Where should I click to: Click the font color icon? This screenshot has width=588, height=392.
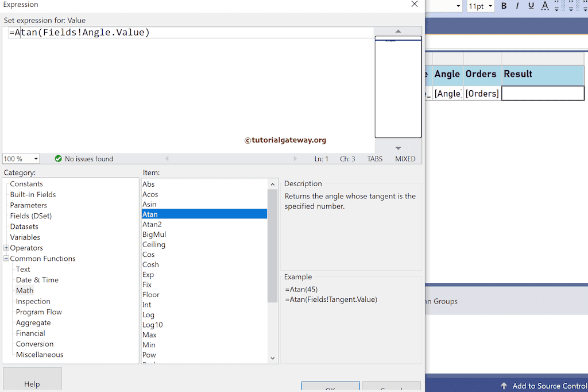point(544,6)
